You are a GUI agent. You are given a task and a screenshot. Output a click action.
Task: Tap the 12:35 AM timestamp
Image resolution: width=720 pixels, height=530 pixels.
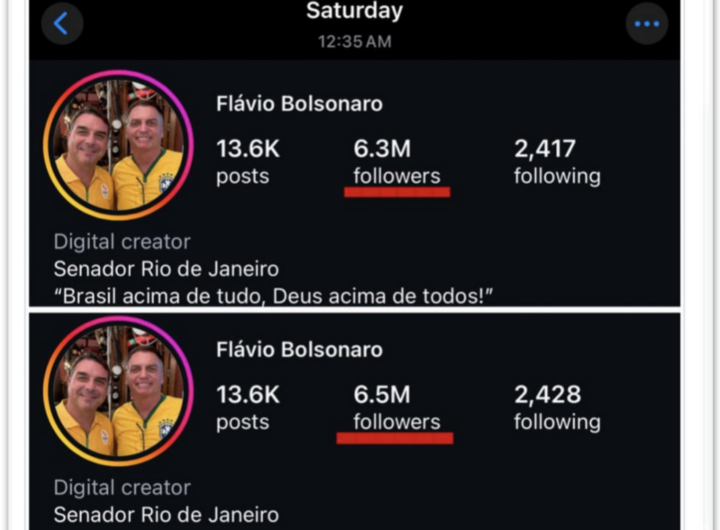tap(355, 42)
